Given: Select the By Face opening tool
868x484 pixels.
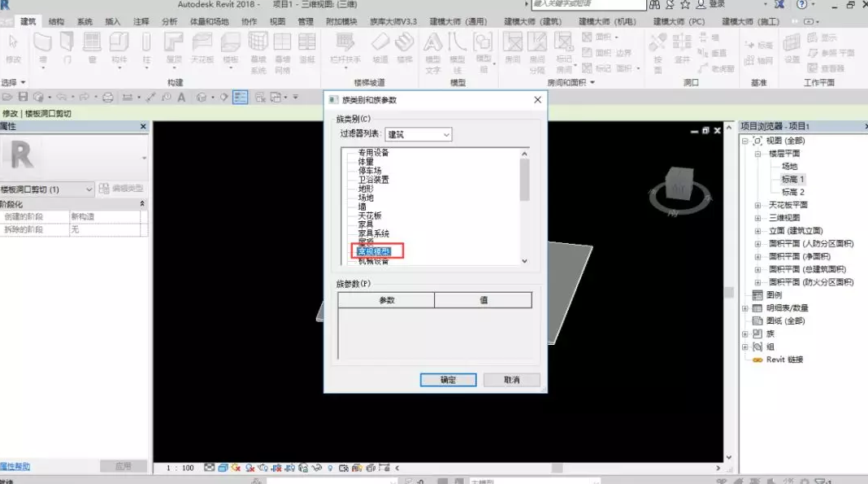Looking at the screenshot, I should (658, 52).
